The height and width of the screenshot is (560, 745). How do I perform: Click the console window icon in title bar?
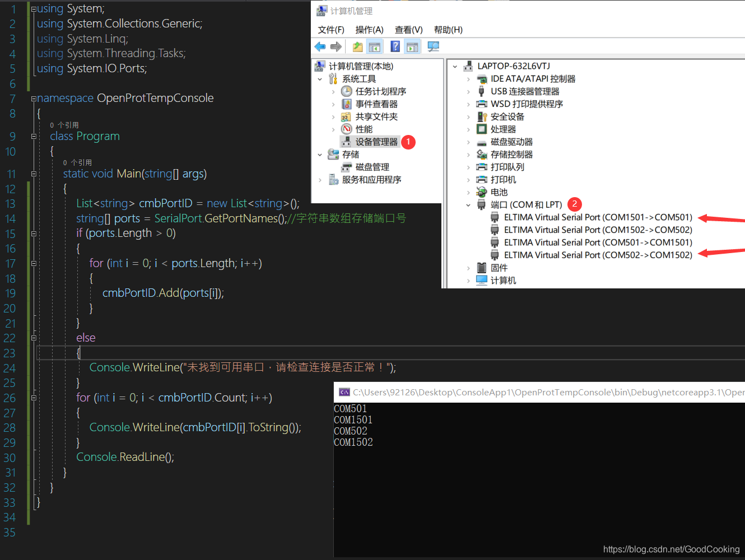(x=344, y=392)
